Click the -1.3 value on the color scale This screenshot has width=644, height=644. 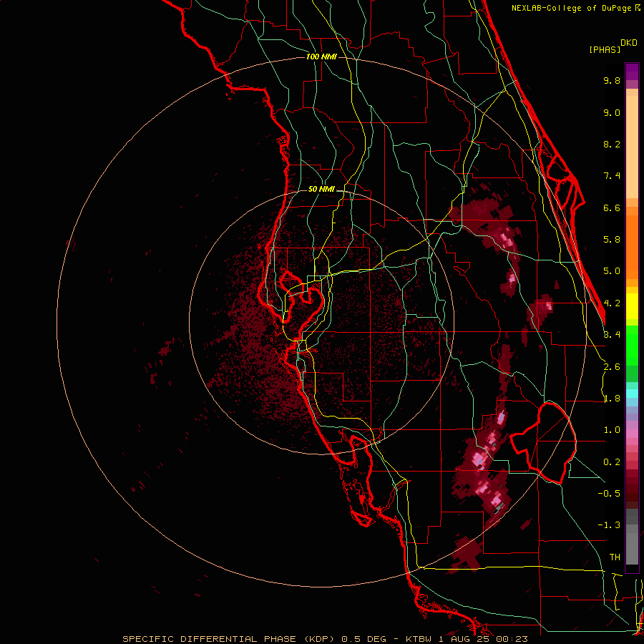point(609,525)
